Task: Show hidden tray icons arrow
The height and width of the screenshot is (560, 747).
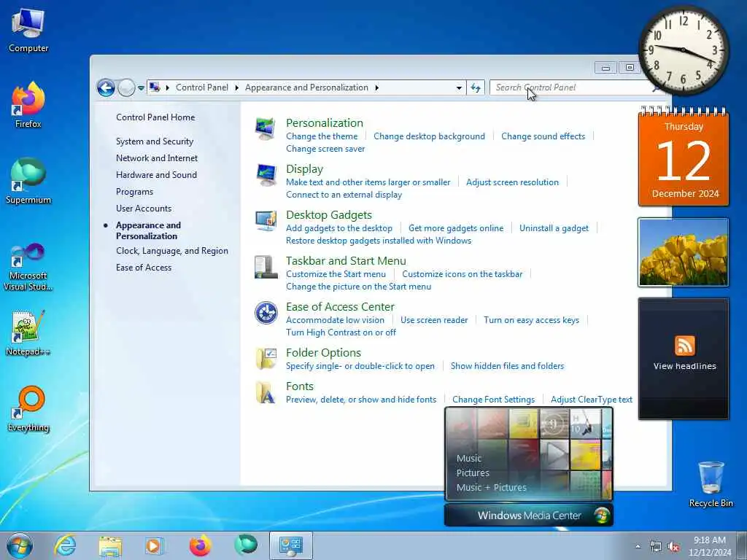Action: click(638, 547)
